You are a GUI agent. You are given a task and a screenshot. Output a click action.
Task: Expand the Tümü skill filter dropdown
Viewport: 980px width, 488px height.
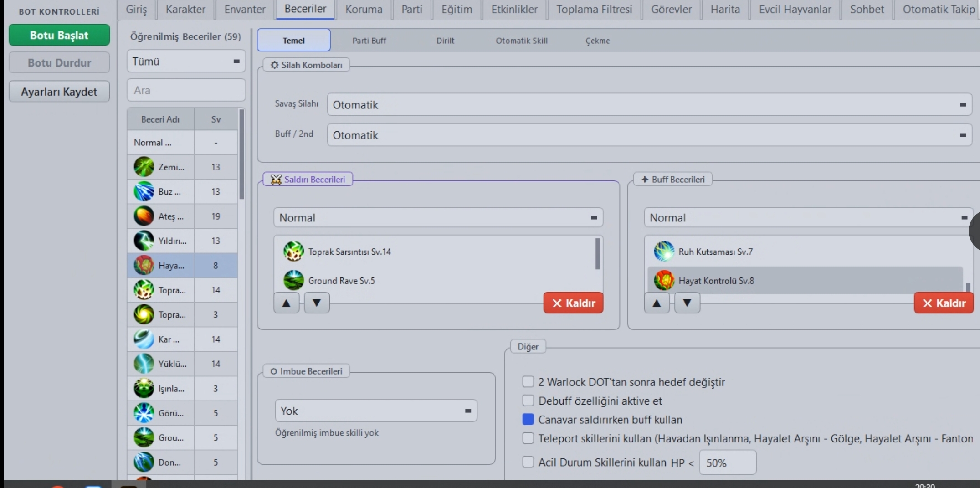(x=186, y=62)
